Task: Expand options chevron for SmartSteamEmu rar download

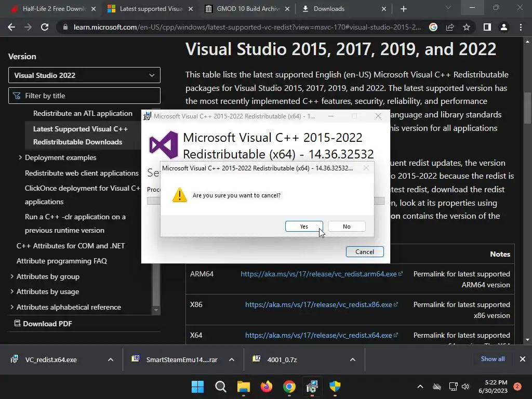Action: pyautogui.click(x=232, y=360)
